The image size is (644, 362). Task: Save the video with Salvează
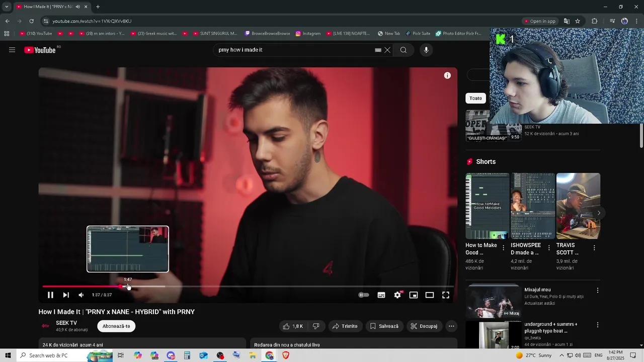(x=384, y=326)
